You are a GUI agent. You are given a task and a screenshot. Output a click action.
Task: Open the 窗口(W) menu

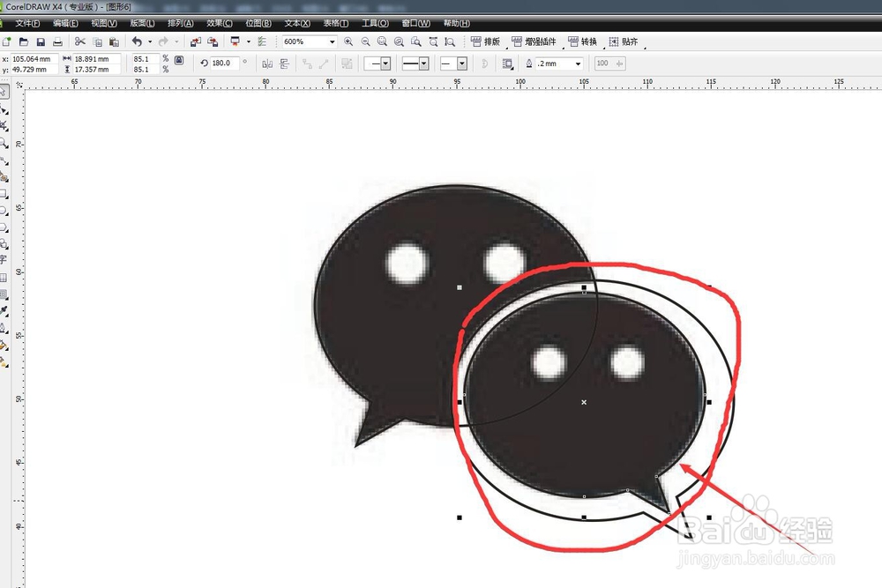416,23
